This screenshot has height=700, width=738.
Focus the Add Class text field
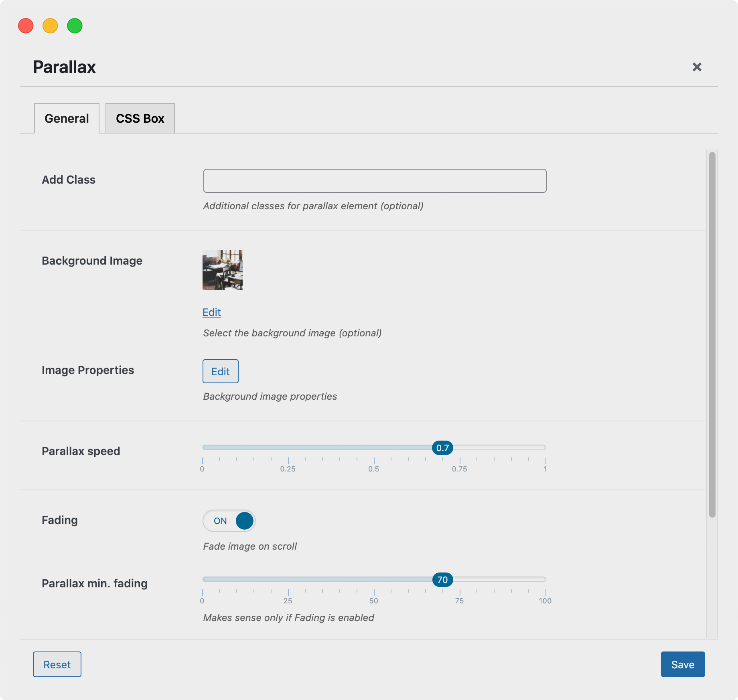[x=375, y=181]
